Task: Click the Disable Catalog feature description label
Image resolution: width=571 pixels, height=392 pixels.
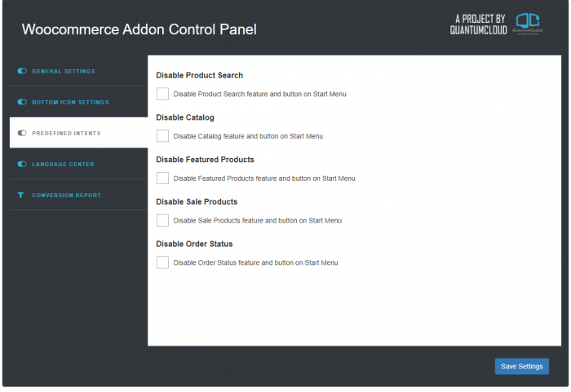Action: click(x=248, y=136)
